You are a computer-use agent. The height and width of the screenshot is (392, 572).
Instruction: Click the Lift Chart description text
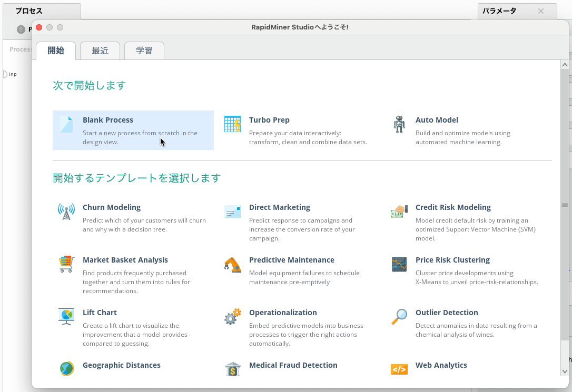tap(135, 335)
